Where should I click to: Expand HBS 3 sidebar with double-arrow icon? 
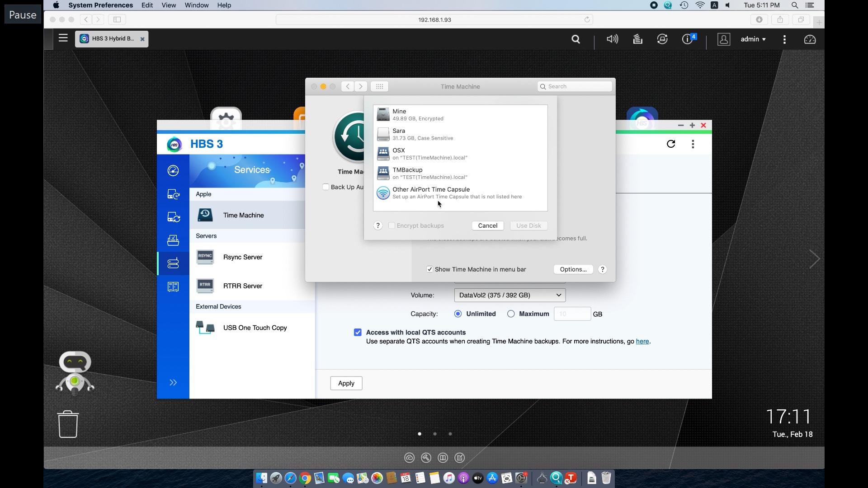pyautogui.click(x=173, y=383)
